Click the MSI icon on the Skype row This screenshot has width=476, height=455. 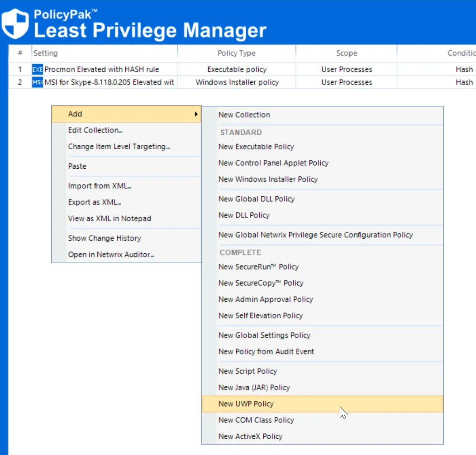(x=37, y=82)
